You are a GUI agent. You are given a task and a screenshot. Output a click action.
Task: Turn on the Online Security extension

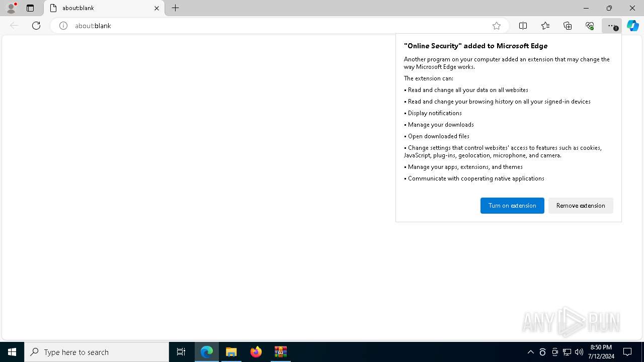512,206
